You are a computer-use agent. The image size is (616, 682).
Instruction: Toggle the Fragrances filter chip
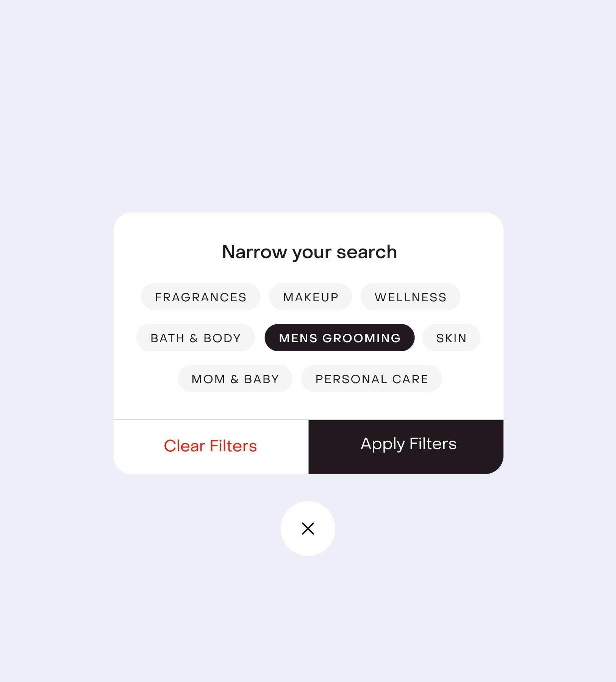pos(200,297)
